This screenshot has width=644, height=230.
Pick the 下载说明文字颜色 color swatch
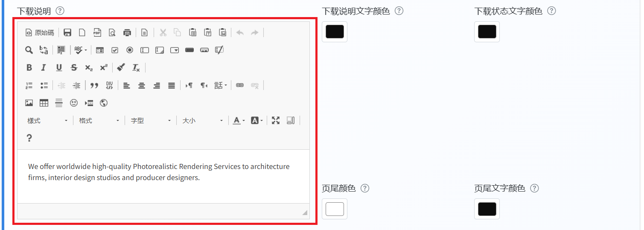[x=335, y=32]
